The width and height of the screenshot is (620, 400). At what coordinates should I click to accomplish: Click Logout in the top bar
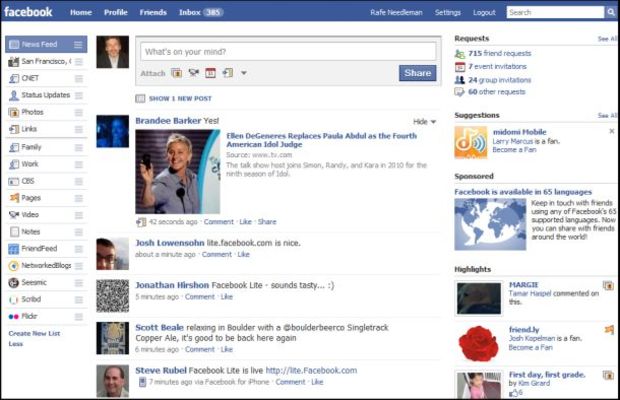click(x=484, y=12)
